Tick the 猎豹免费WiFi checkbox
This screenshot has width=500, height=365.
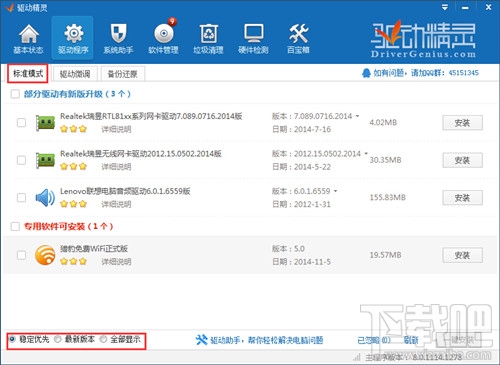[21, 255]
